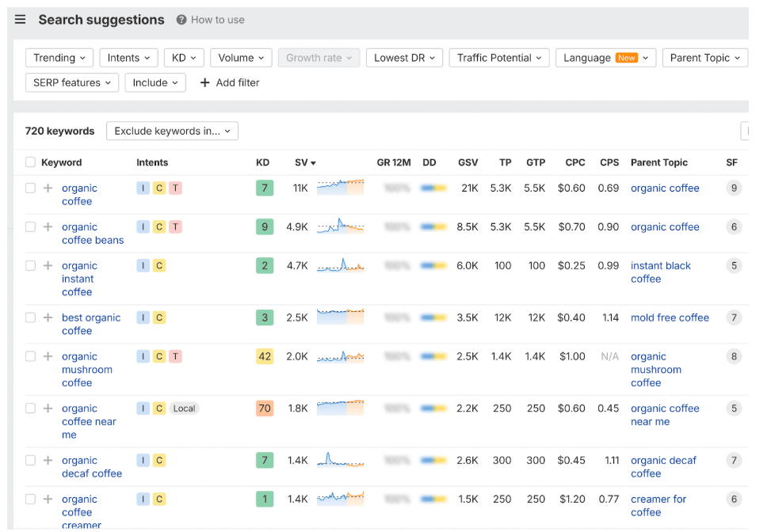Click the How to use help icon

point(181,20)
